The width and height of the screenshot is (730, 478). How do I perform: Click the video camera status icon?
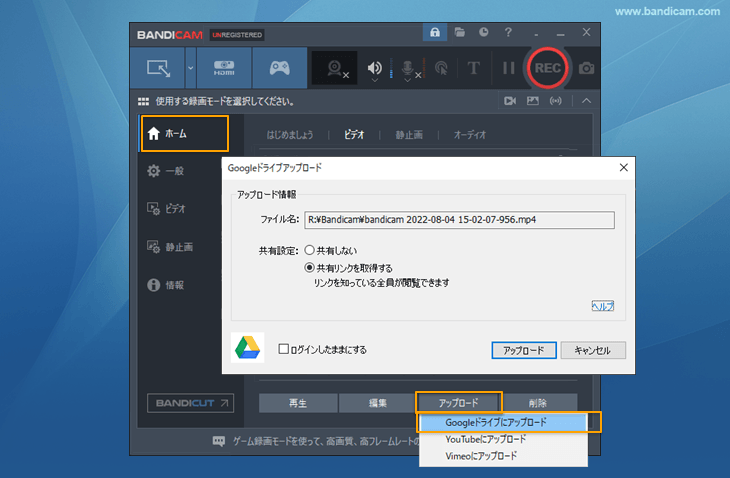coord(510,101)
